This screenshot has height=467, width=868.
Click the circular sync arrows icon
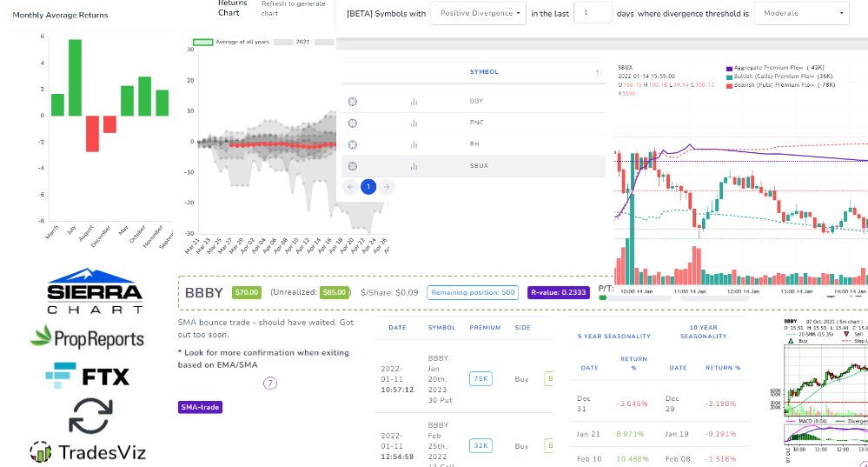[x=90, y=416]
